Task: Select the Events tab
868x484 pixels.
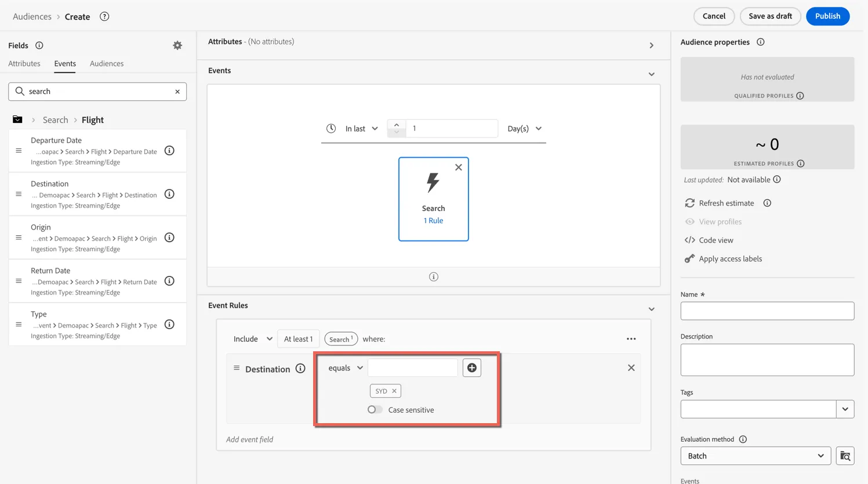Action: 65,64
